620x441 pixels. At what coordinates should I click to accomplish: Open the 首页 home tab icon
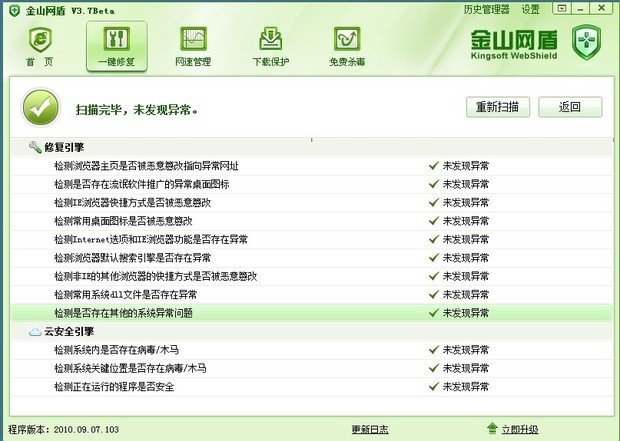[40, 40]
